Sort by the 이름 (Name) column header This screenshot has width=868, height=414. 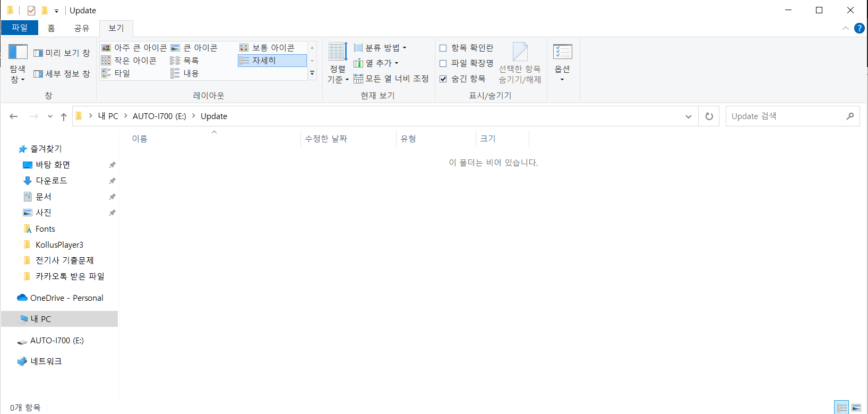point(214,139)
